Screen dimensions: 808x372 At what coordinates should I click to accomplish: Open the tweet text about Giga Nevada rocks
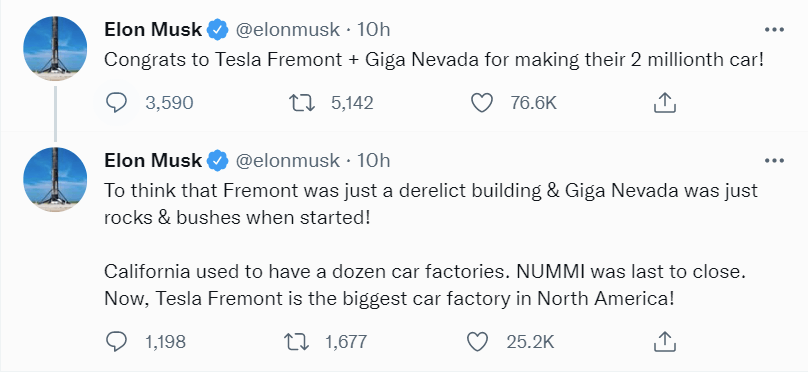click(430, 204)
